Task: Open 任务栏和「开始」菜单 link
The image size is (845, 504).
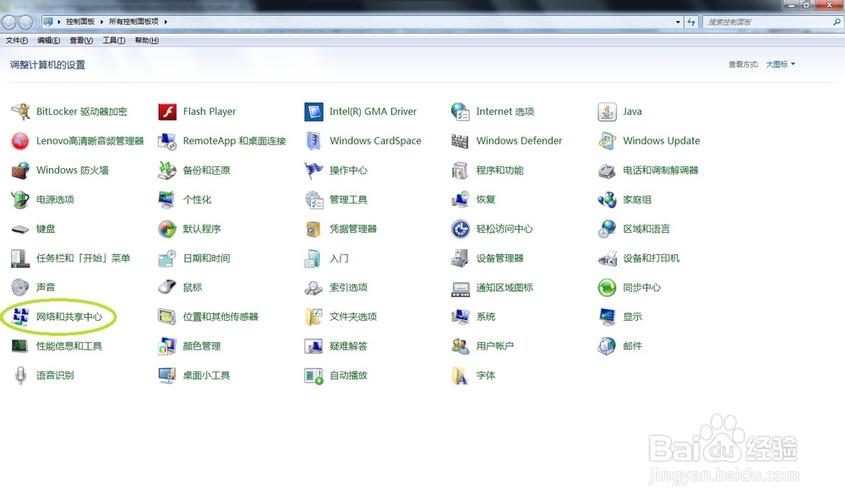Action: [83, 258]
